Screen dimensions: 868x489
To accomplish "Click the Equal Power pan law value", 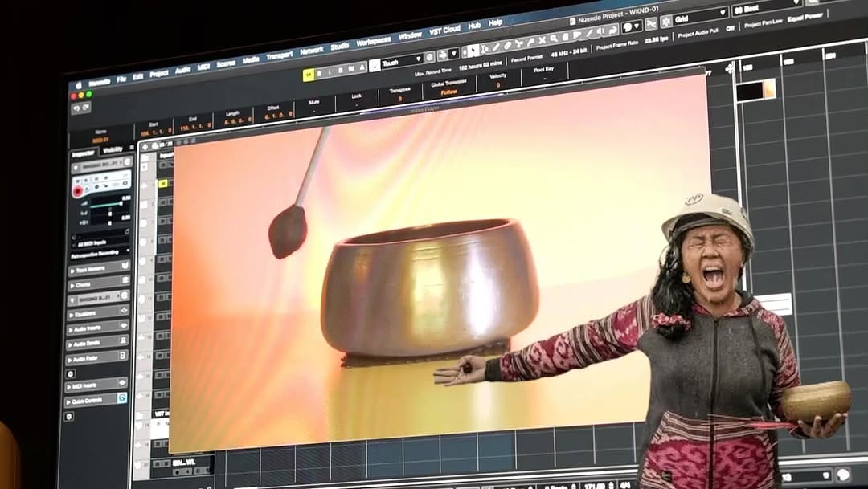I will tap(805, 17).
